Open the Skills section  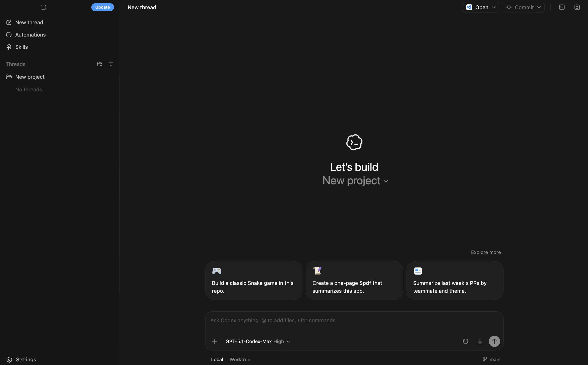[21, 47]
